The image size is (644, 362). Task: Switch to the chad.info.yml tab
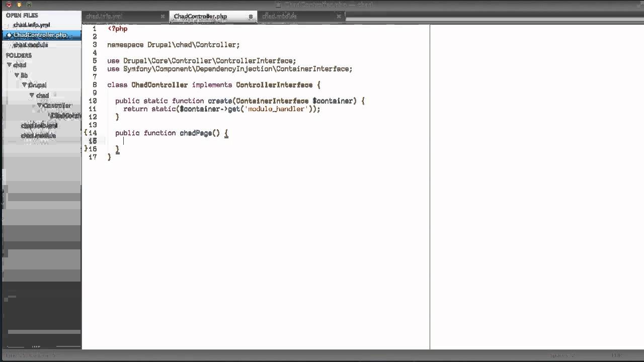point(104,16)
